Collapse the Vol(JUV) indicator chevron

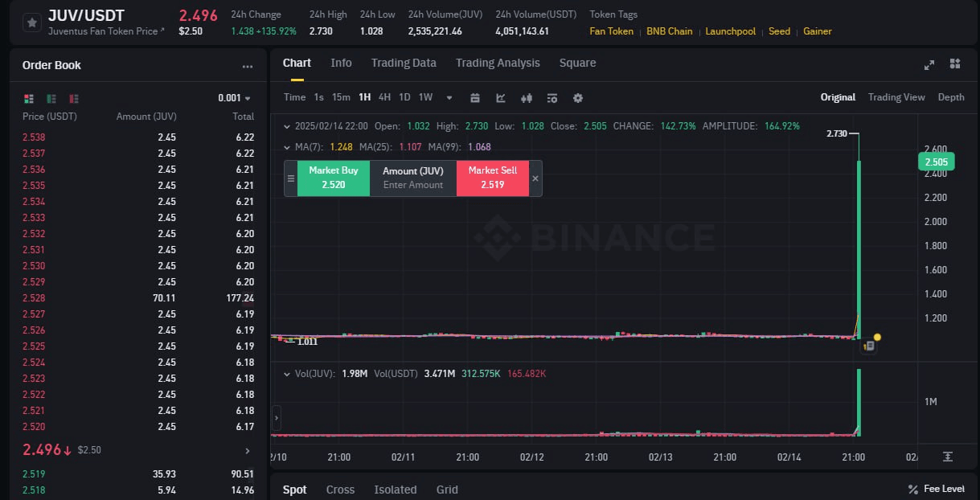point(288,374)
